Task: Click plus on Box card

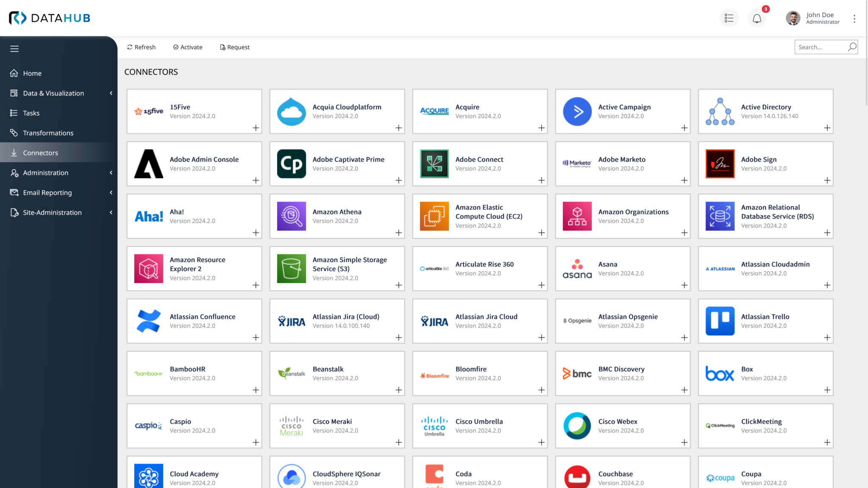Action: click(827, 390)
